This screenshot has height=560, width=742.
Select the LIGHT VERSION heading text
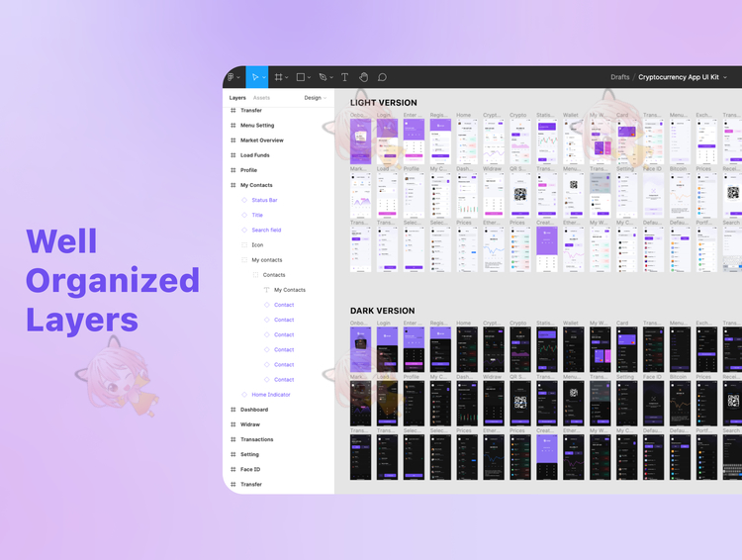point(384,103)
